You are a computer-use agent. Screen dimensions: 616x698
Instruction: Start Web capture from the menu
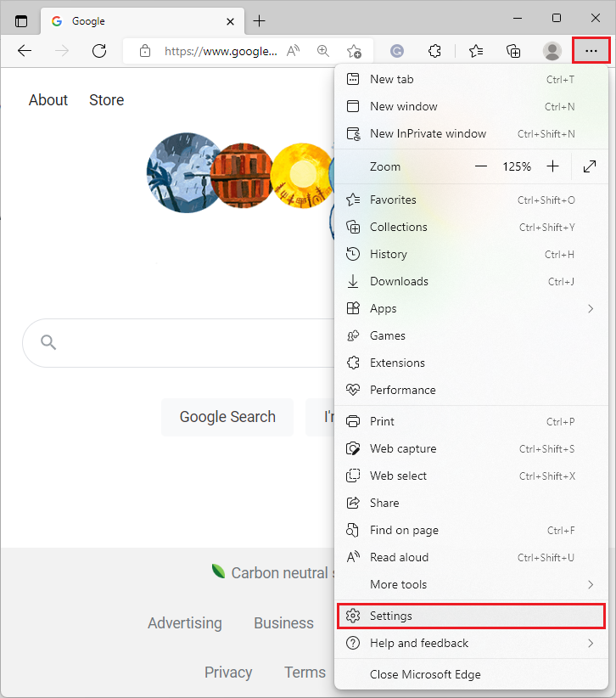pyautogui.click(x=471, y=448)
